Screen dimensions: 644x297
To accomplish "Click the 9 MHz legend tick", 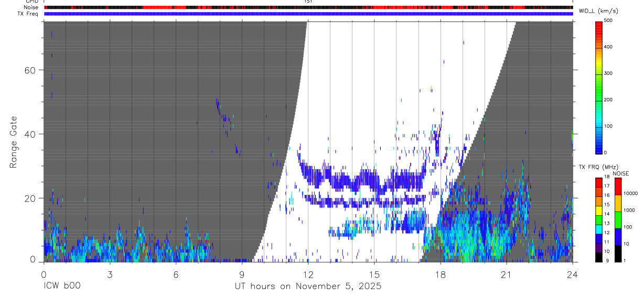I will point(607,261).
